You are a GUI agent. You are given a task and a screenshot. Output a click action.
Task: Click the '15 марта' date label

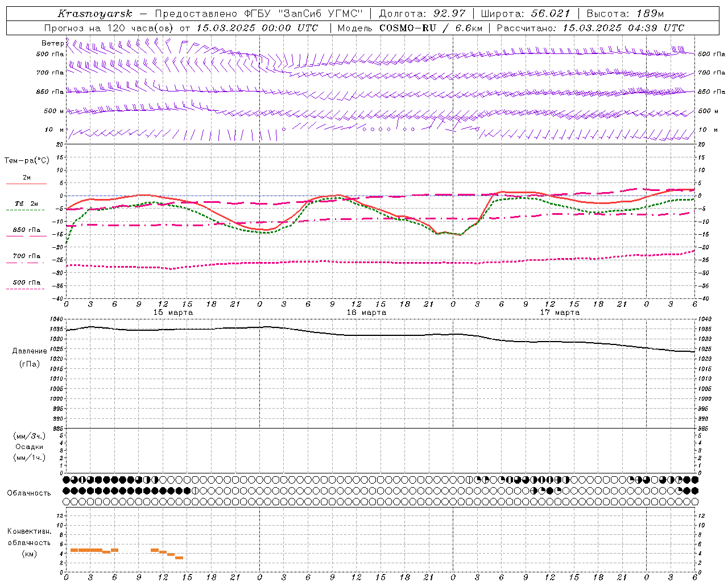point(173,313)
